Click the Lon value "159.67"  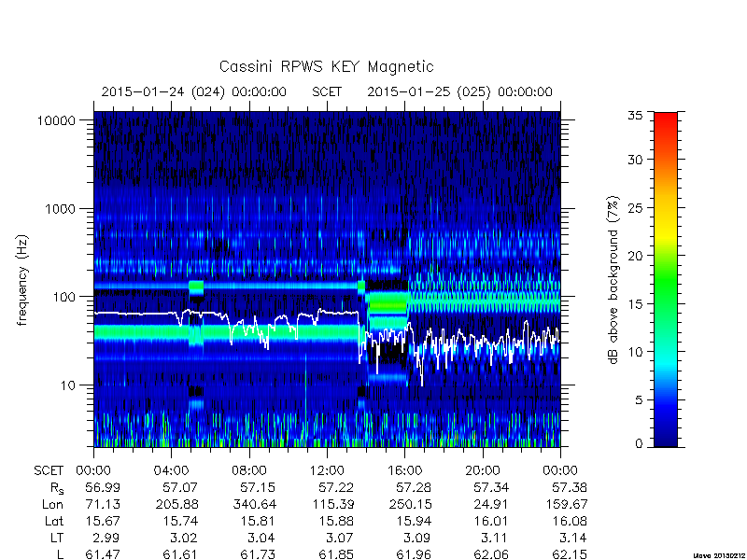567,504
